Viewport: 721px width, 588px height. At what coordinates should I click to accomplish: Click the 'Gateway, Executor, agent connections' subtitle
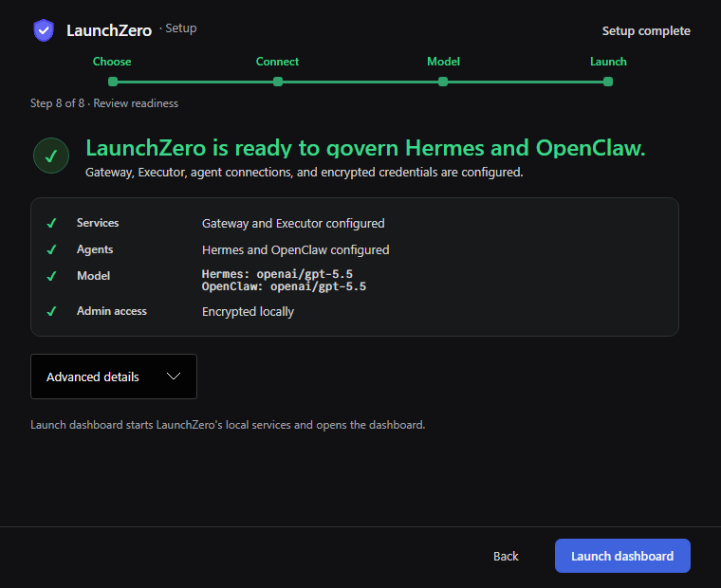[304, 173]
